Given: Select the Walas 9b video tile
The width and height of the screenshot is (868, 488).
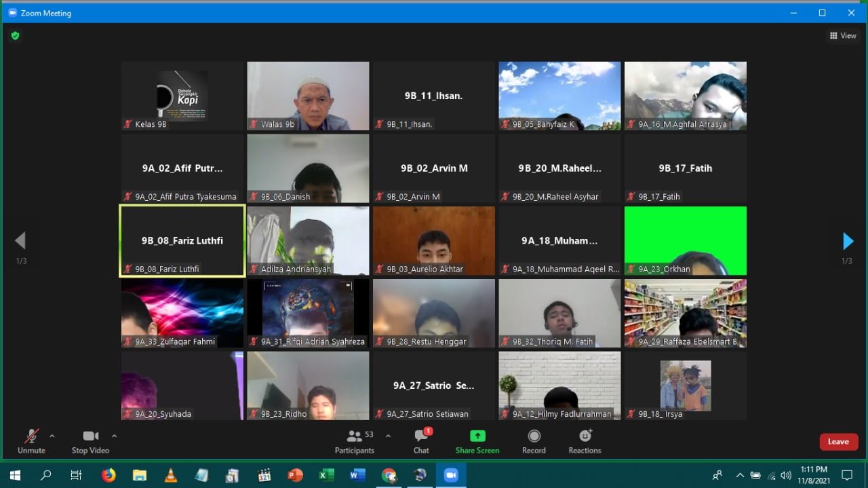Looking at the screenshot, I should pos(308,96).
